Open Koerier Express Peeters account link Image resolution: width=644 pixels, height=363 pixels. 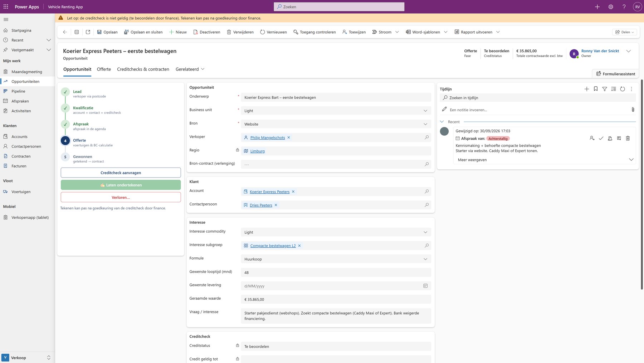(270, 192)
